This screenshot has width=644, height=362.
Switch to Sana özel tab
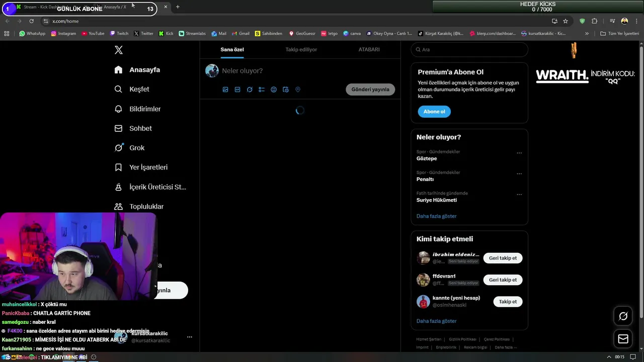(x=232, y=49)
